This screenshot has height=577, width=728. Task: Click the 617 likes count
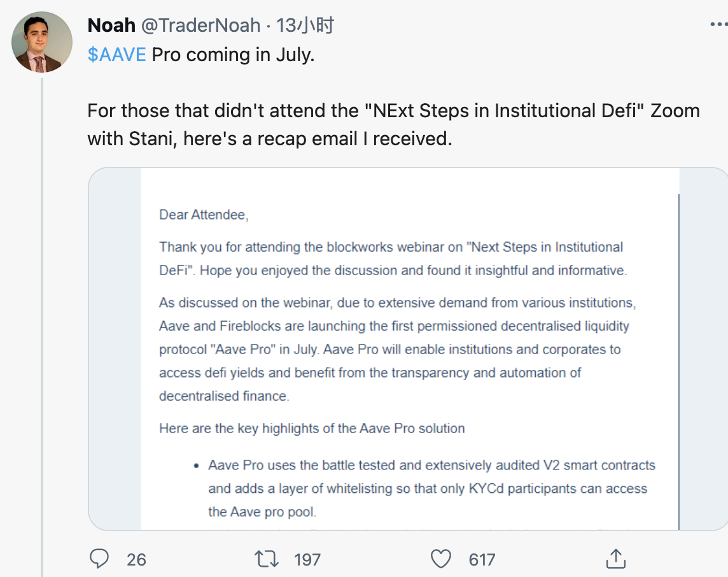tap(482, 559)
